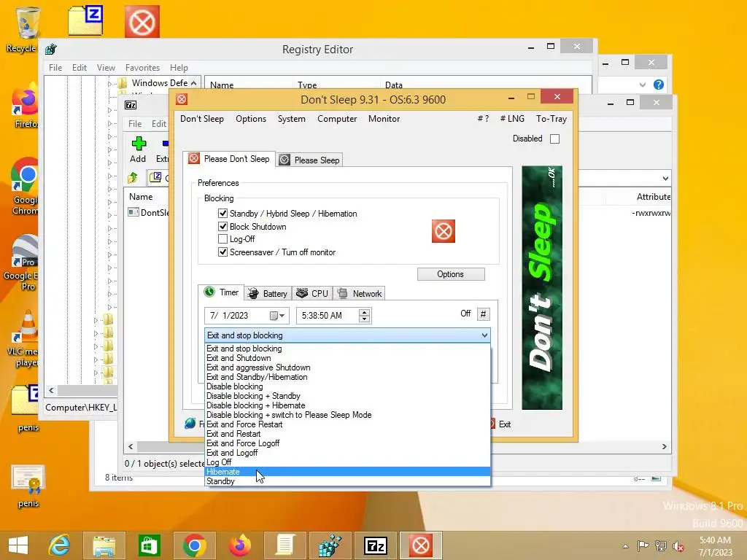
Task: Click the time stepper up arrow
Action: coord(365,312)
